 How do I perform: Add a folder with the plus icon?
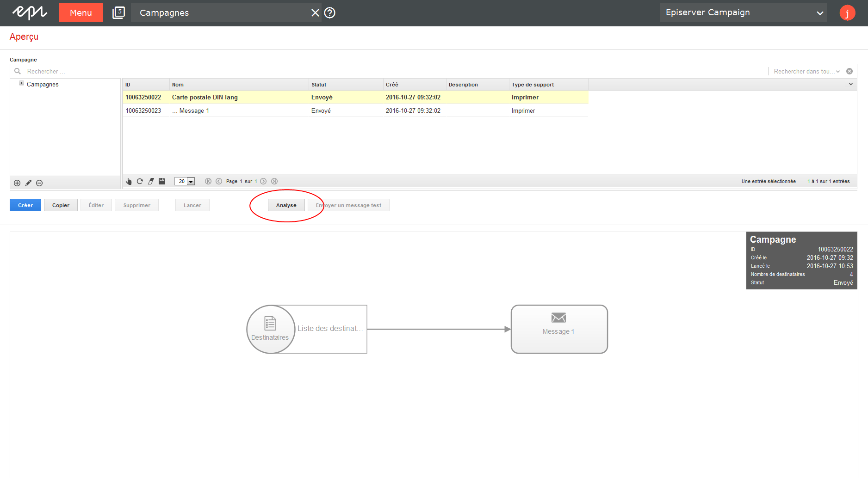click(17, 183)
